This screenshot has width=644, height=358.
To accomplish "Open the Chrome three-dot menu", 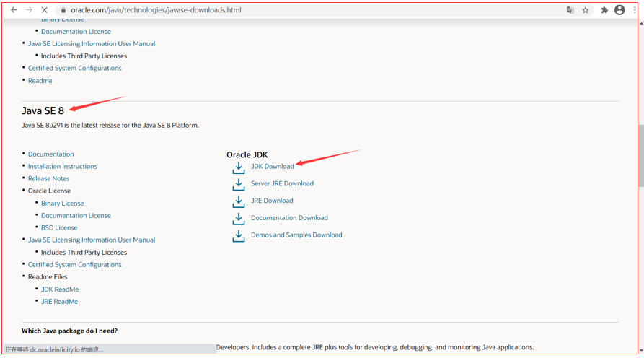I will (635, 10).
